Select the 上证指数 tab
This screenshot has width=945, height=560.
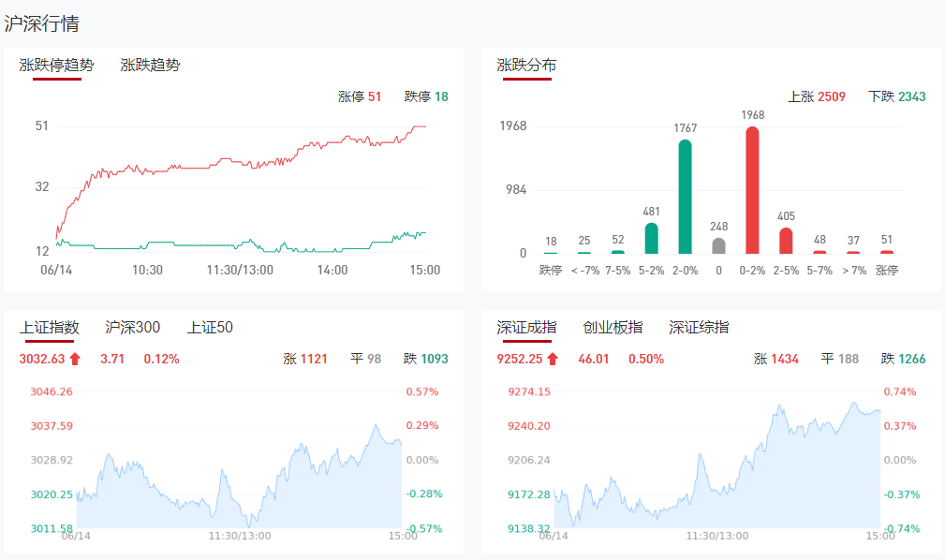coord(49,328)
